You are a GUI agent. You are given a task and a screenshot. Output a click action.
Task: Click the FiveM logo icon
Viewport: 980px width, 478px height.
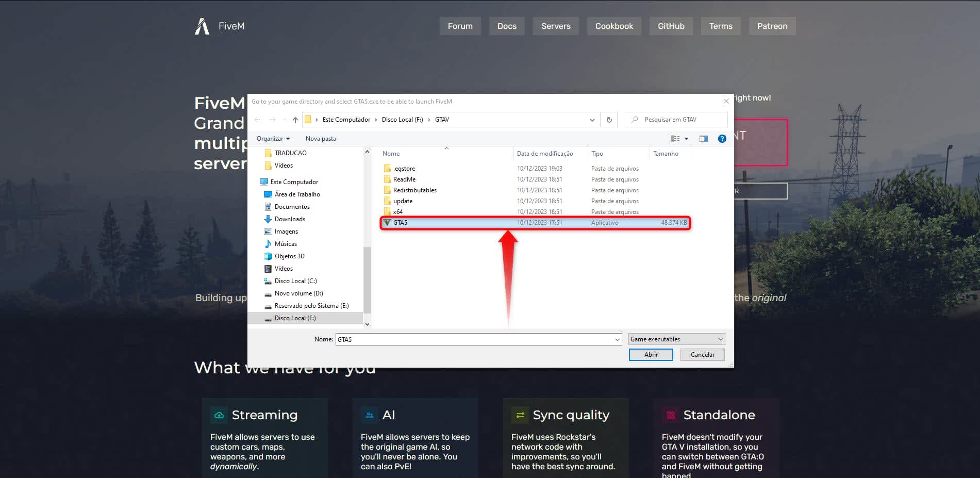pyautogui.click(x=202, y=26)
